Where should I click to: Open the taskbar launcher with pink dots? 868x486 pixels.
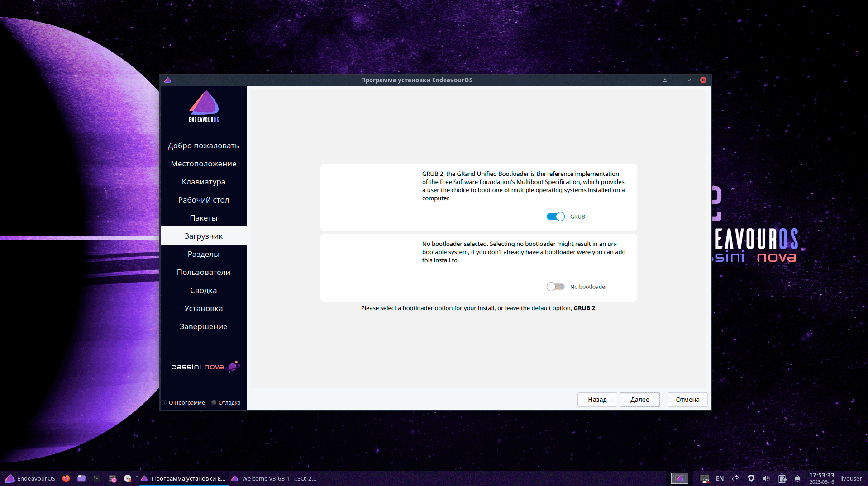tap(112, 478)
